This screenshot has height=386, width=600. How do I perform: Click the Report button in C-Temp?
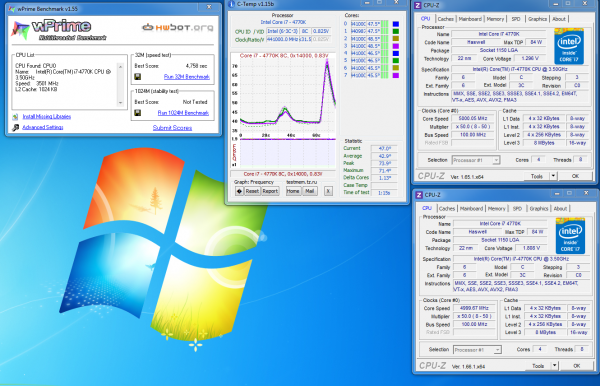click(270, 191)
